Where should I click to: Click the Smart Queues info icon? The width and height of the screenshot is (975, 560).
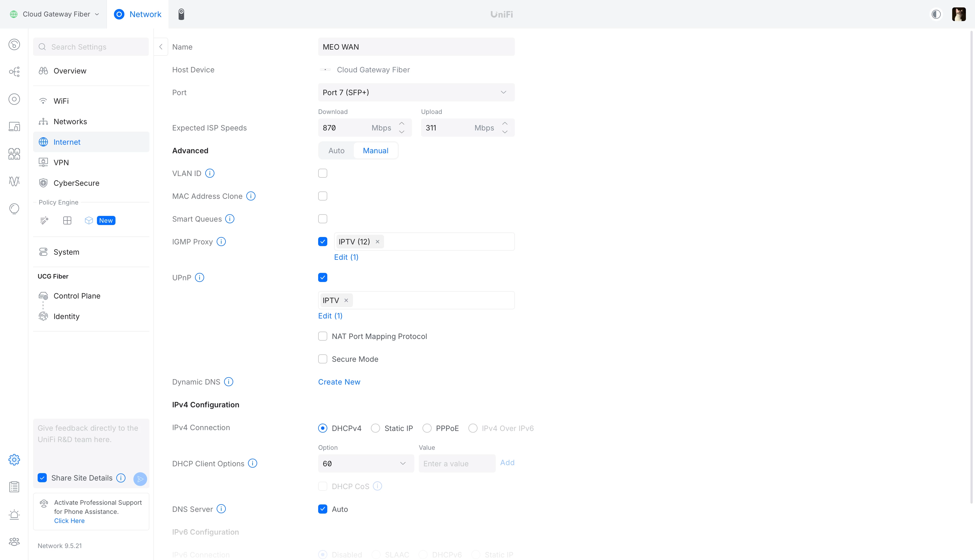[x=230, y=219]
